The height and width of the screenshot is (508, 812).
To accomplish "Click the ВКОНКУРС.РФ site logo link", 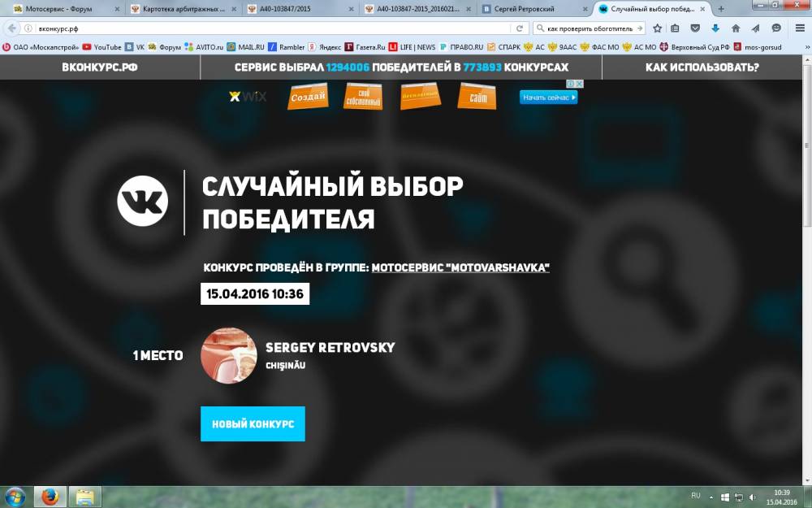I will pyautogui.click(x=100, y=67).
